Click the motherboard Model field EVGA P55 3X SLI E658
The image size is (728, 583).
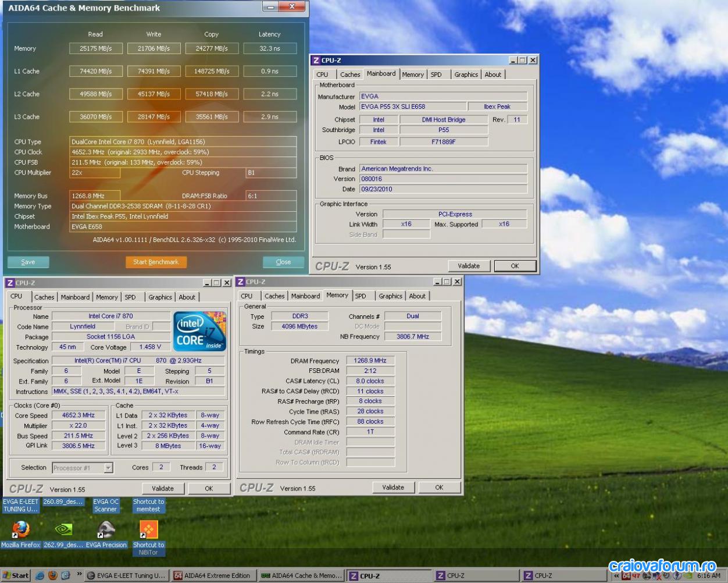(x=413, y=106)
